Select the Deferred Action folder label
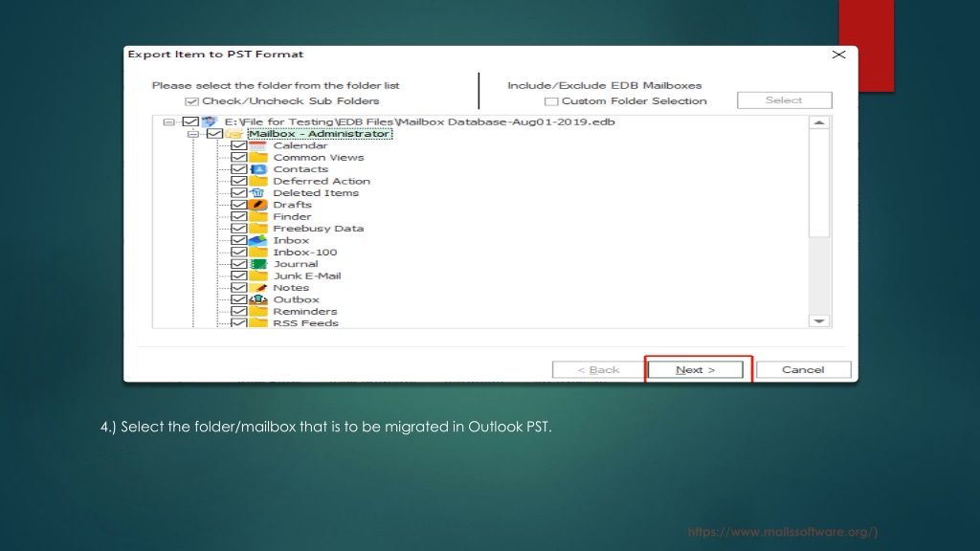980x551 pixels. 322,181
